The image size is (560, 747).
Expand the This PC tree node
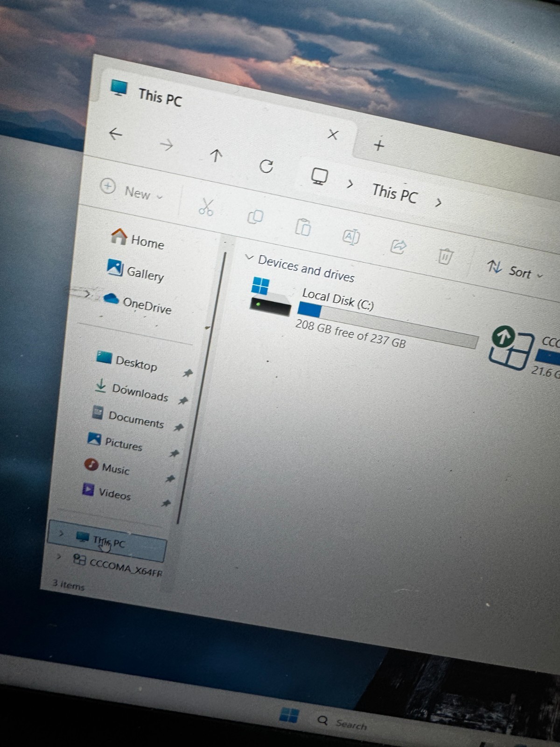[x=61, y=533]
